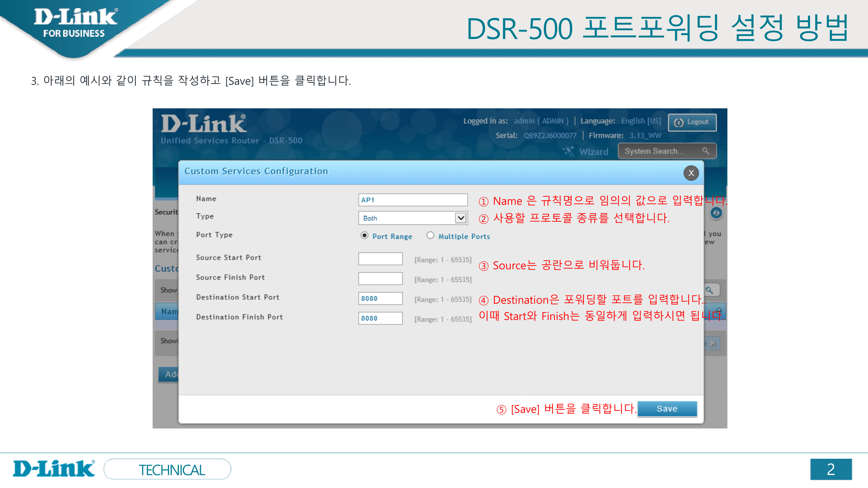Click the English [US] language link
Screen dimensions: 868x488
point(641,121)
